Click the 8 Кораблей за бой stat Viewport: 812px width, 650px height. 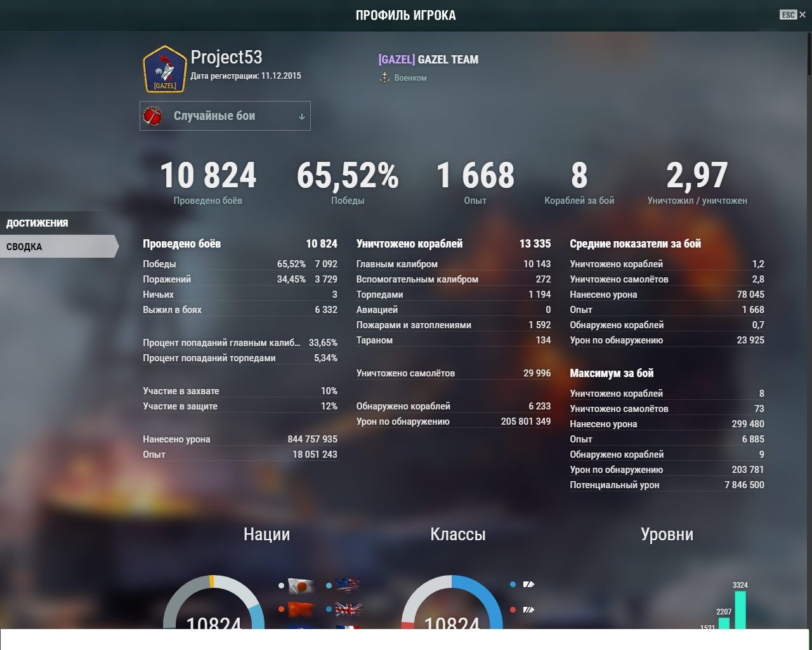point(579,182)
